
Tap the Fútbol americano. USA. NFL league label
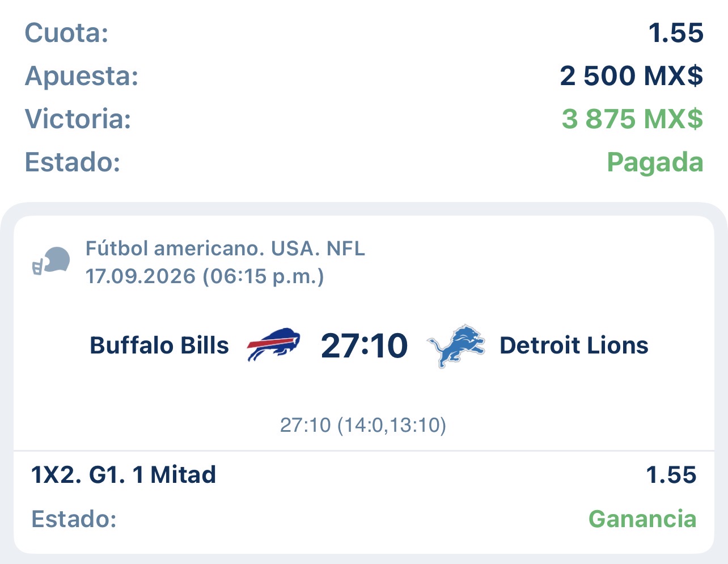point(225,249)
